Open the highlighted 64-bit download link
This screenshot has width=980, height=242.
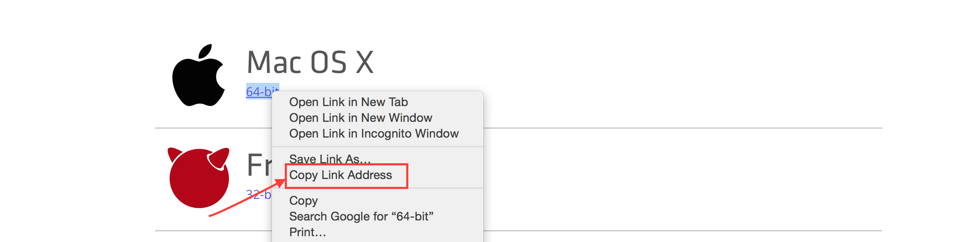pyautogui.click(x=262, y=91)
